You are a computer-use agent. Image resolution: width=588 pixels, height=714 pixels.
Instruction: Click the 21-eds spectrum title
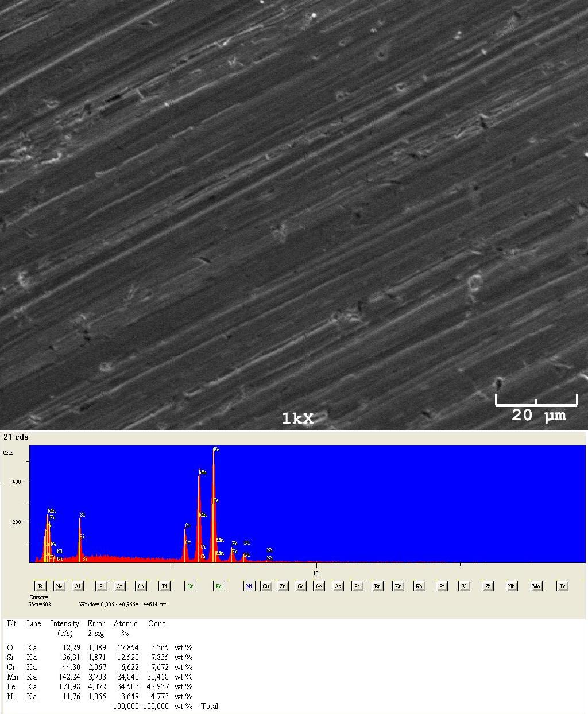click(x=16, y=437)
